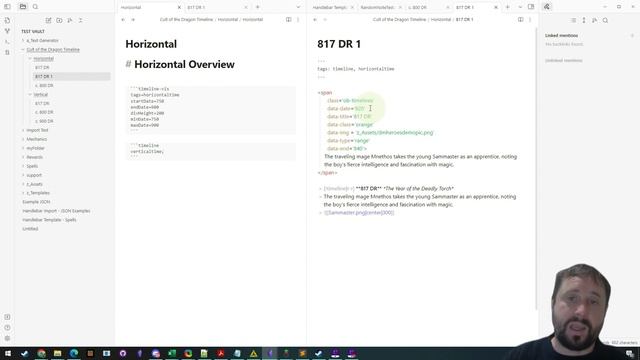This screenshot has height=360, width=640.
Task: Open the file explorer tab icon
Action: [23, 7]
